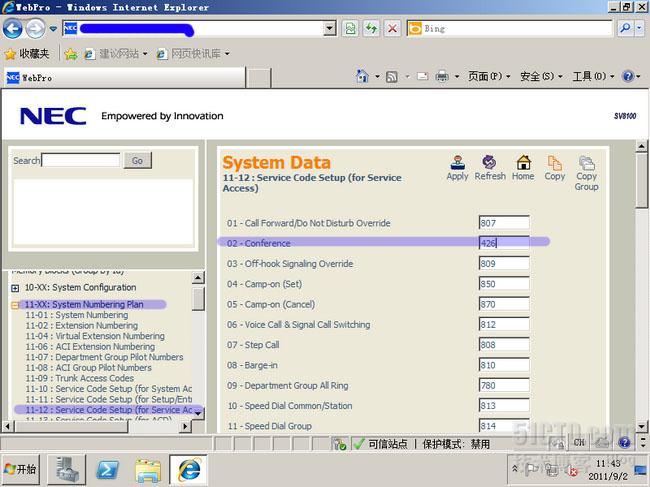Open 11-07 : Department Group Pilot Numbers

tap(104, 357)
